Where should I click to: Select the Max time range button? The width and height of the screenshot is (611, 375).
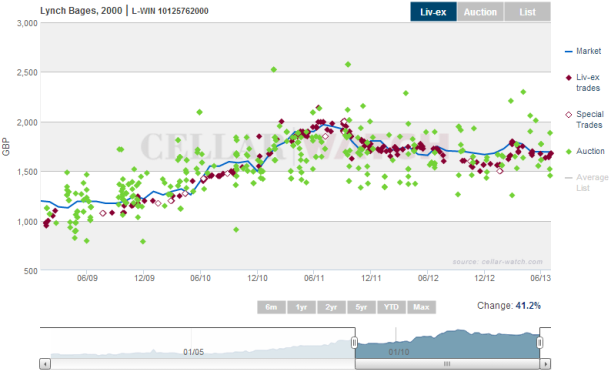point(421,307)
